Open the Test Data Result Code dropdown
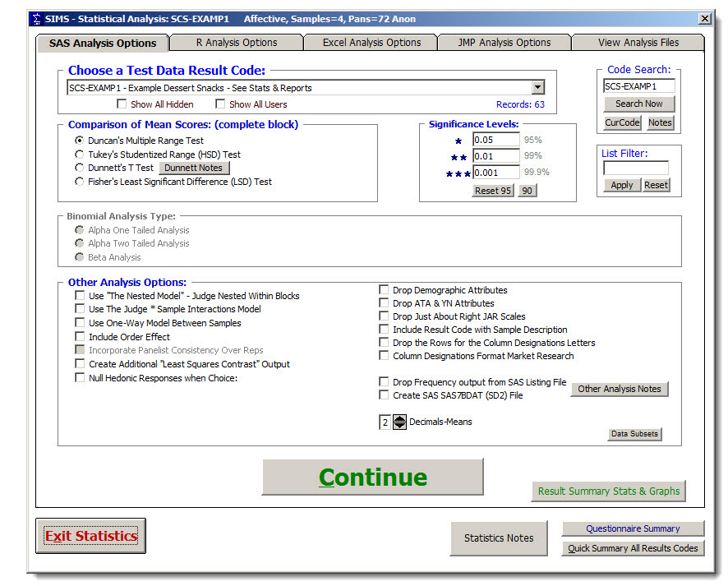The height and width of the screenshot is (586, 728). (x=538, y=87)
